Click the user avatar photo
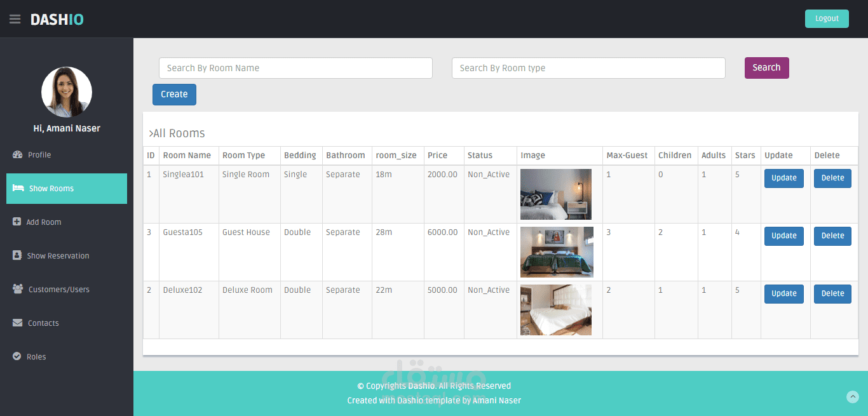This screenshot has height=416, width=868. 67,92
